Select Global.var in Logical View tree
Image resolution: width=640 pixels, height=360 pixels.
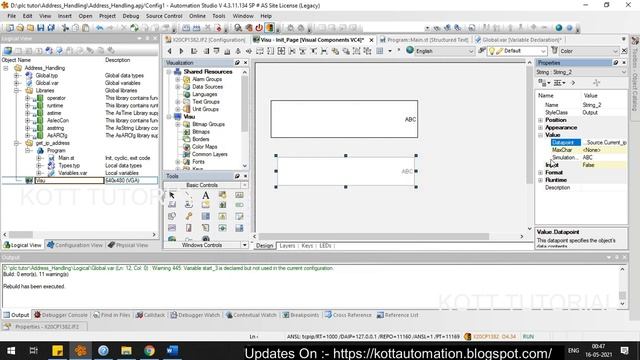pyautogui.click(x=47, y=83)
